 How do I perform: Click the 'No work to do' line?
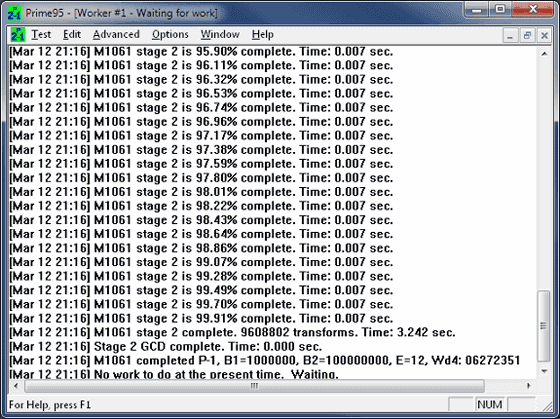(x=174, y=374)
